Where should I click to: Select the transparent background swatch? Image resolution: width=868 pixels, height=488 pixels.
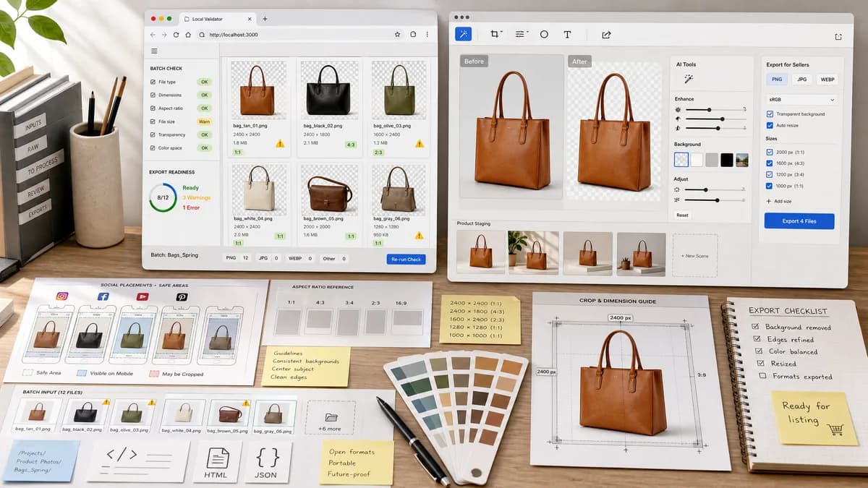pyautogui.click(x=681, y=160)
